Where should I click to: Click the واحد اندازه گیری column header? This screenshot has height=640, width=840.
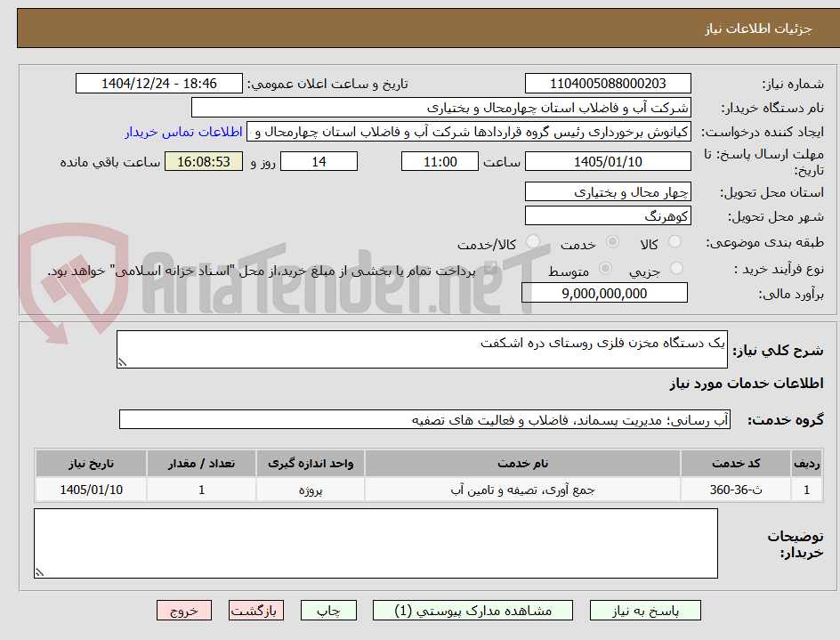(311, 464)
